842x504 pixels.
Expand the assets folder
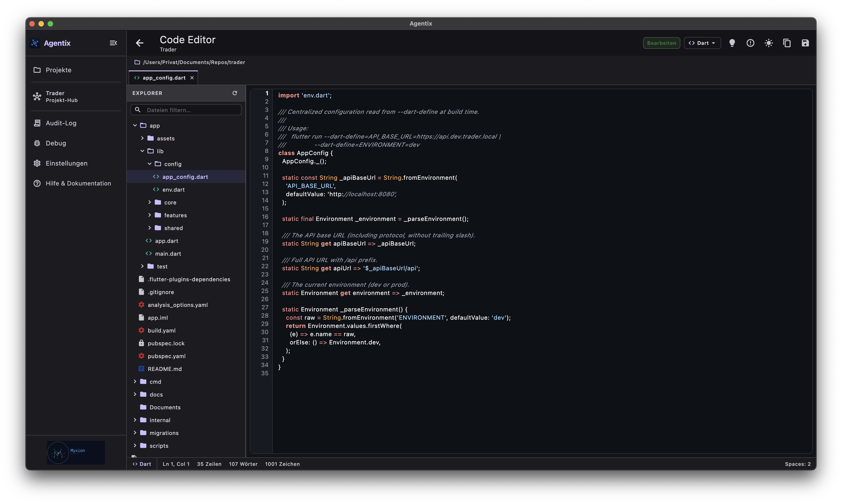(142, 139)
